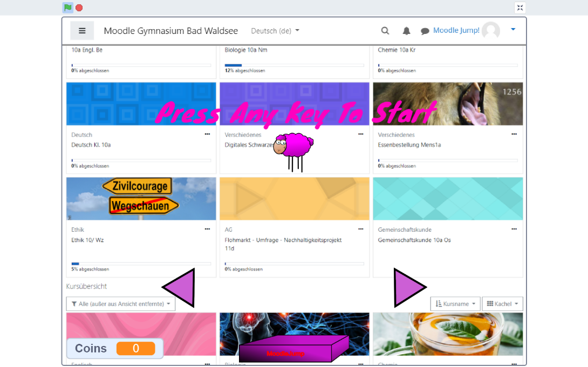The image size is (588, 367).
Task: Exit fullscreen with the shrink arrows icon
Action: pyautogui.click(x=519, y=8)
